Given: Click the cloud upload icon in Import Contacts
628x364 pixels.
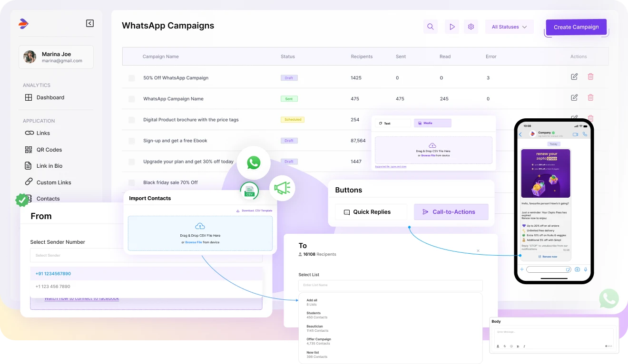Looking at the screenshot, I should pyautogui.click(x=200, y=226).
